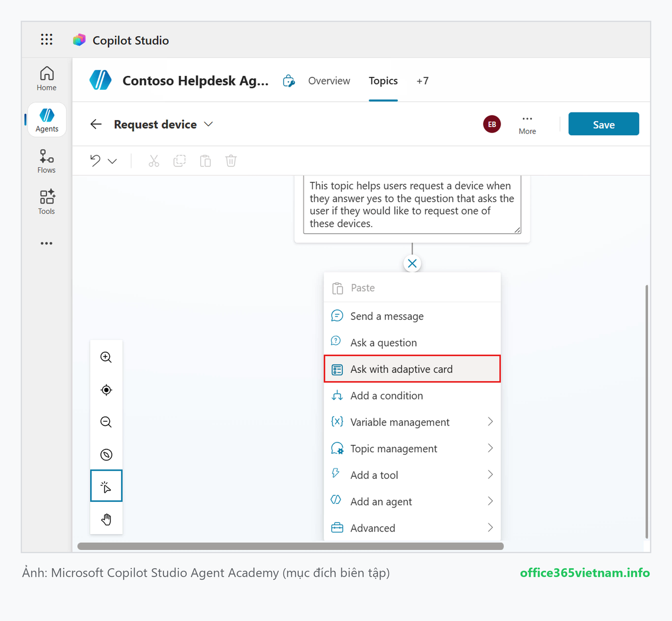
Task: Expand the Request device topic dropdown
Action: (x=208, y=124)
